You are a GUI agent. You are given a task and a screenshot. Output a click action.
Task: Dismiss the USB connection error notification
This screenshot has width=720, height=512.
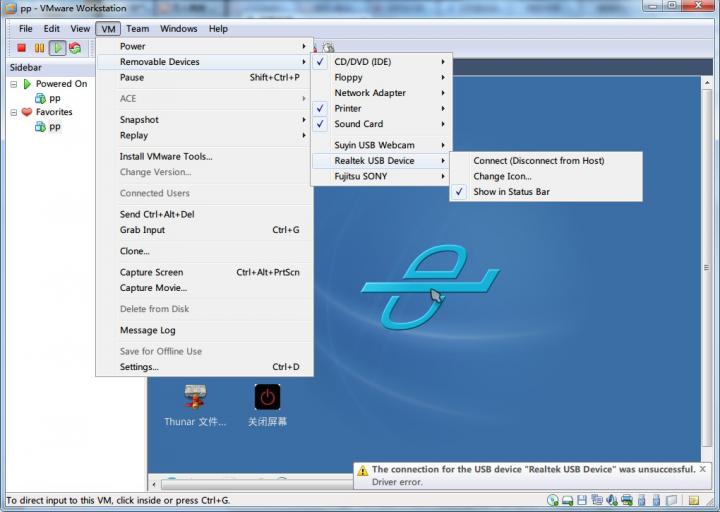703,469
